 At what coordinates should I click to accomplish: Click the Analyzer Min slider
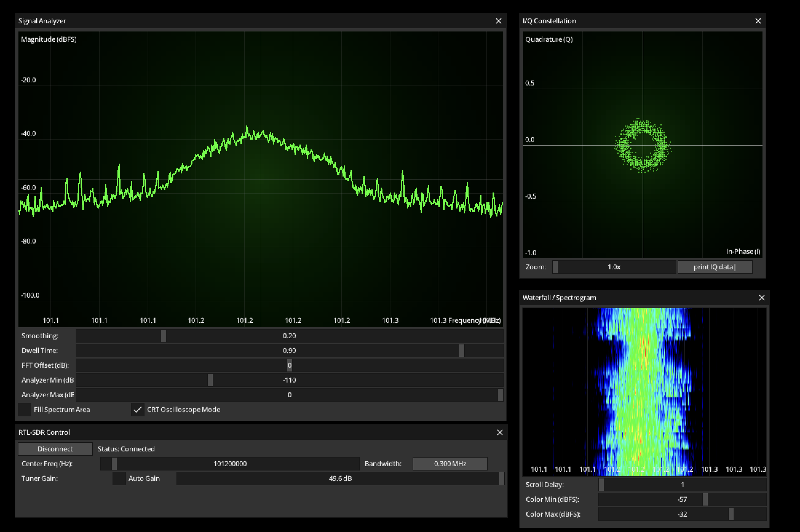pos(289,380)
